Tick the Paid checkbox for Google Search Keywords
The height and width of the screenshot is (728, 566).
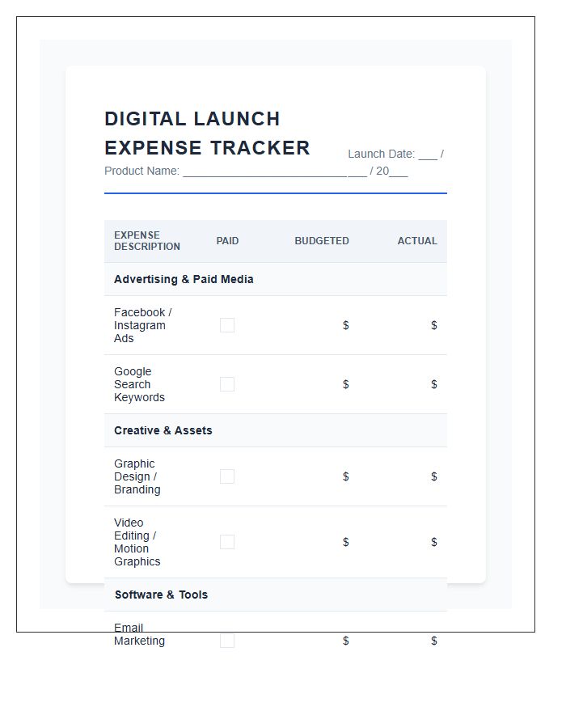pos(227,384)
